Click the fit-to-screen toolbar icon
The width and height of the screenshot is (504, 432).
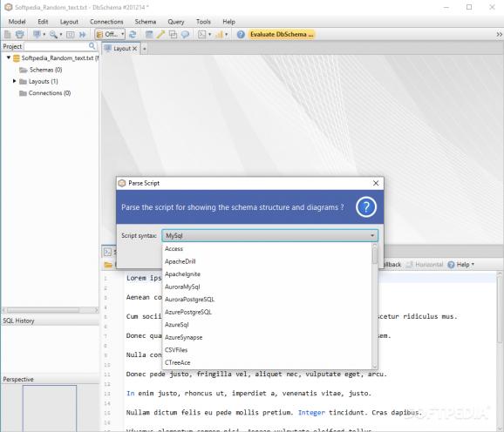(71, 34)
